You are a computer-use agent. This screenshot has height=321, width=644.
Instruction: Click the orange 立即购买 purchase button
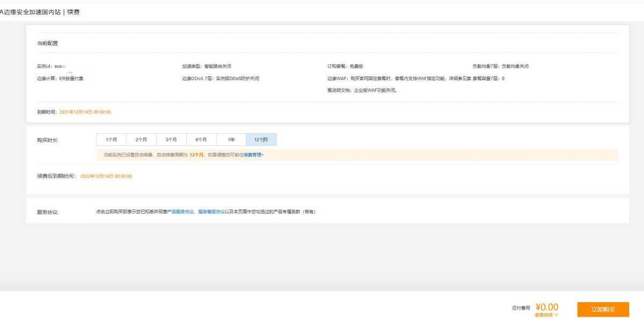pos(603,309)
